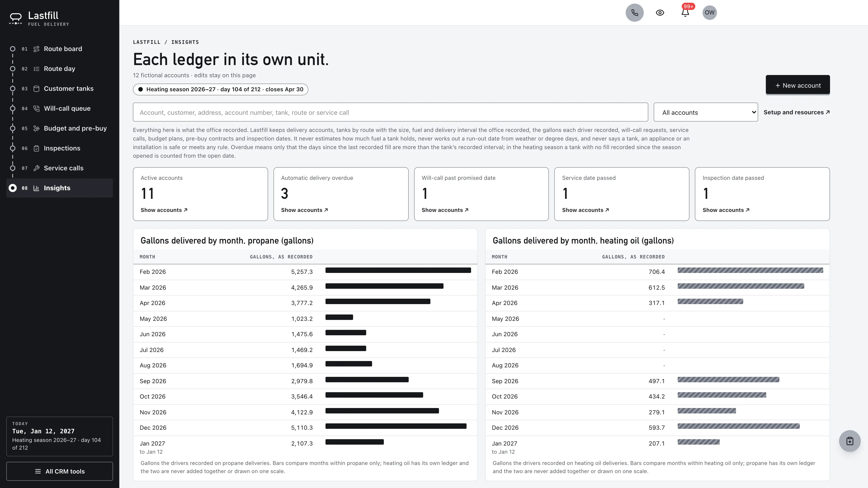The image size is (868, 488).
Task: Click the INSIGHTS breadcrumb
Action: tap(185, 42)
